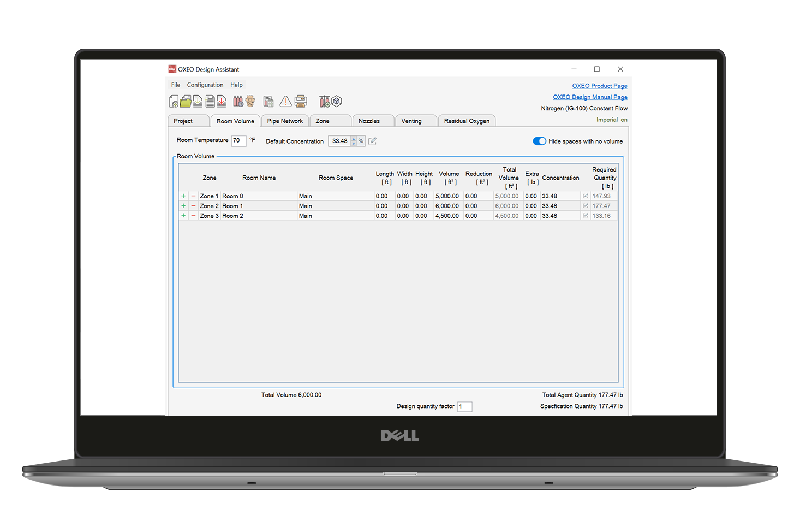Open the warning triangle icon
The image size is (812, 532).
[285, 102]
